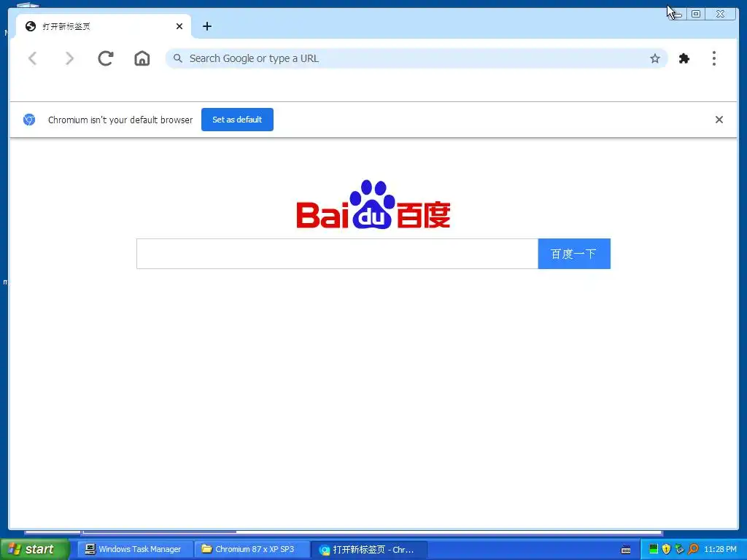Open the yellow security shield tray icon
The width and height of the screenshot is (747, 560).
(667, 549)
